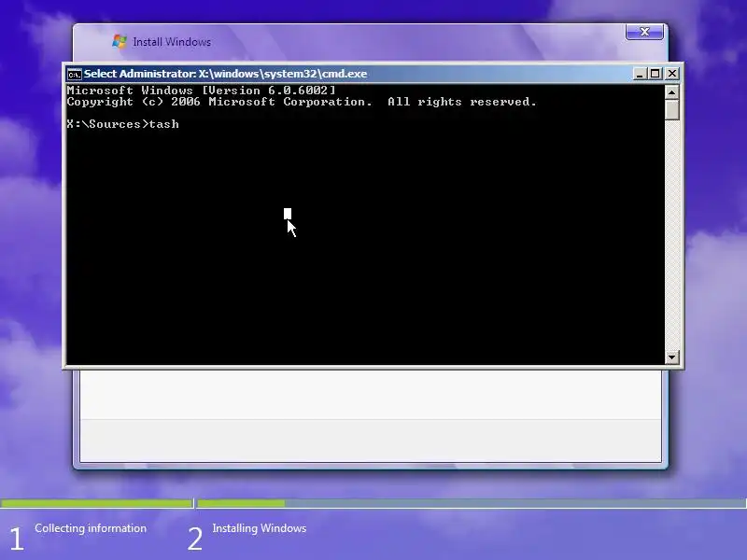Click the Microsoft Windows version line

pos(201,91)
